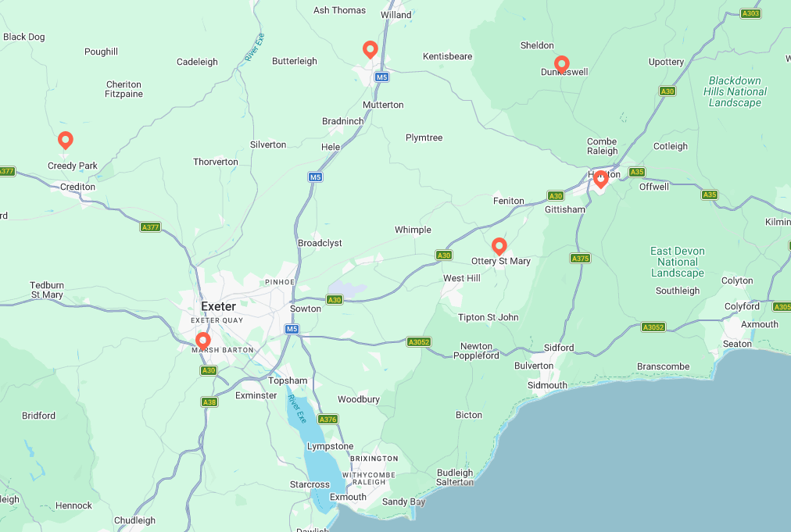Select the Budleigh Salterton label
Image resolution: width=791 pixels, height=532 pixels.
pyautogui.click(x=455, y=477)
